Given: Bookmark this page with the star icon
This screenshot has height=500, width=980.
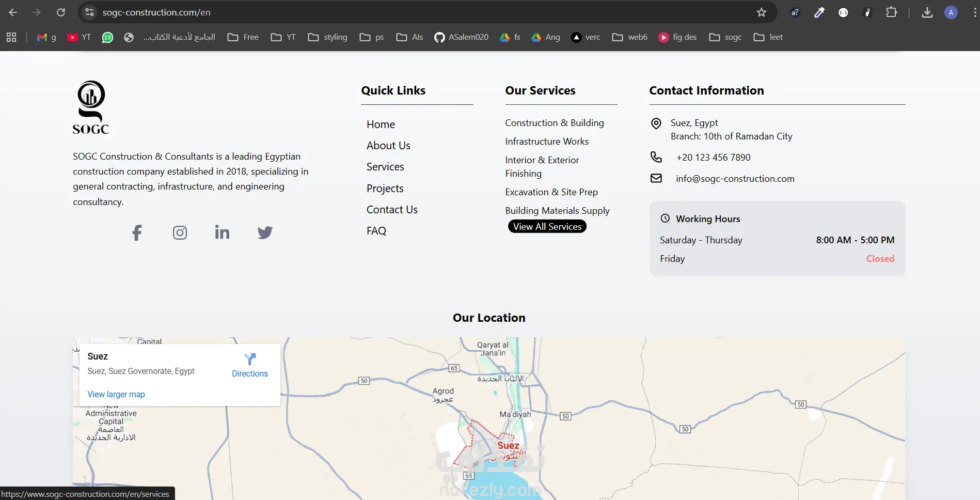Looking at the screenshot, I should (x=762, y=12).
